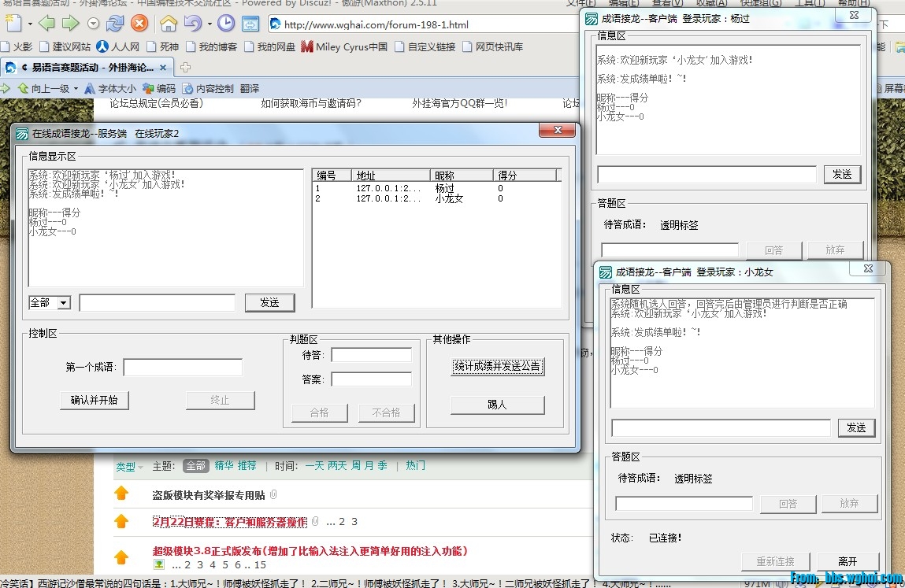This screenshot has width=905, height=588.
Task: Click the undo closed tab arrow icon
Action: (192, 23)
